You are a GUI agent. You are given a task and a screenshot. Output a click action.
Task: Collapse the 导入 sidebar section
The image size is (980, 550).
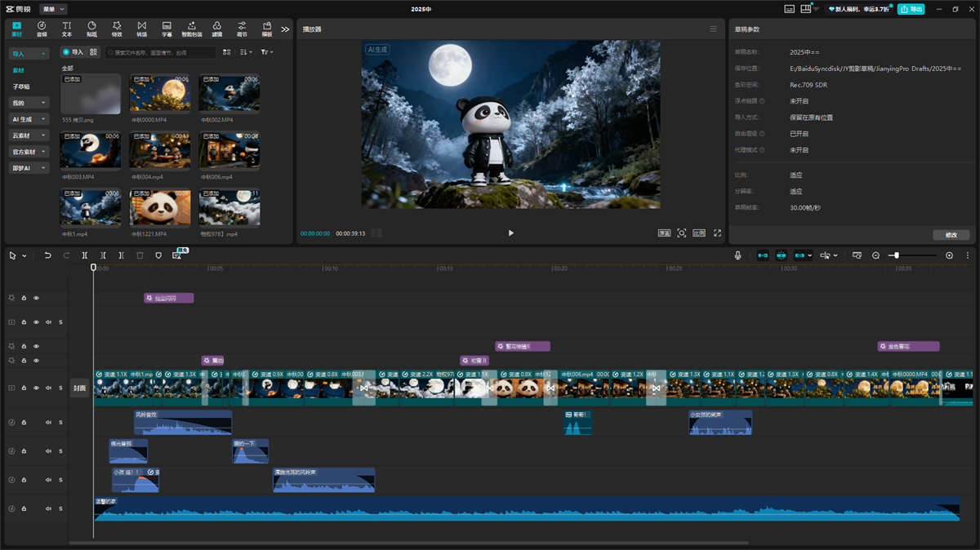(29, 54)
